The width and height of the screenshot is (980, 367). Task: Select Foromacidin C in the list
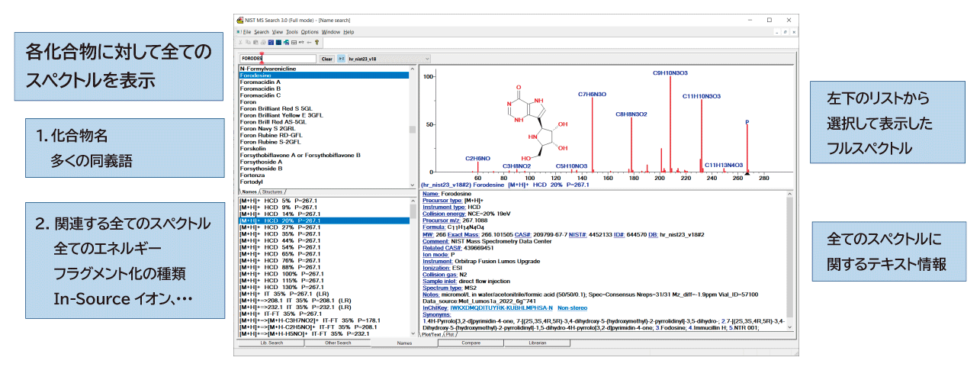point(323,95)
